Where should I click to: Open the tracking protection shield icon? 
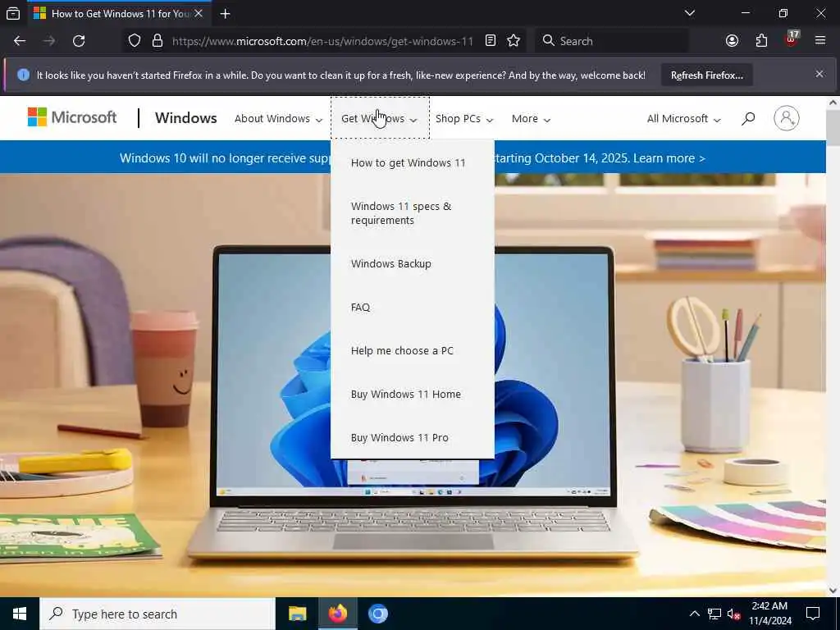tap(135, 41)
